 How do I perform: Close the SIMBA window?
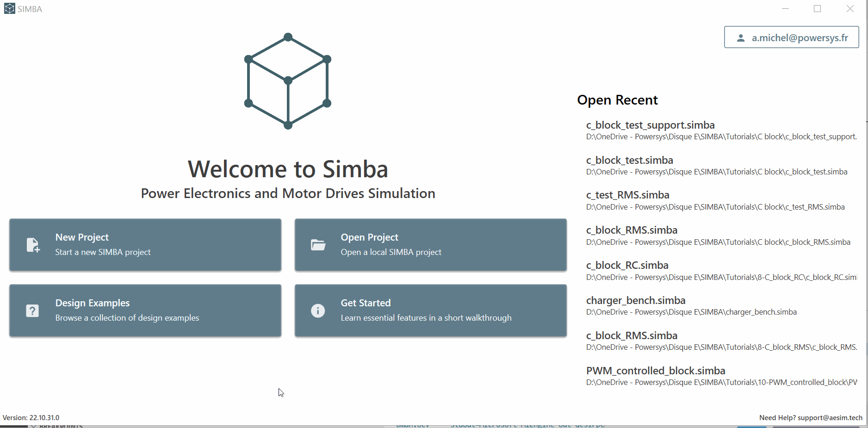(x=850, y=9)
